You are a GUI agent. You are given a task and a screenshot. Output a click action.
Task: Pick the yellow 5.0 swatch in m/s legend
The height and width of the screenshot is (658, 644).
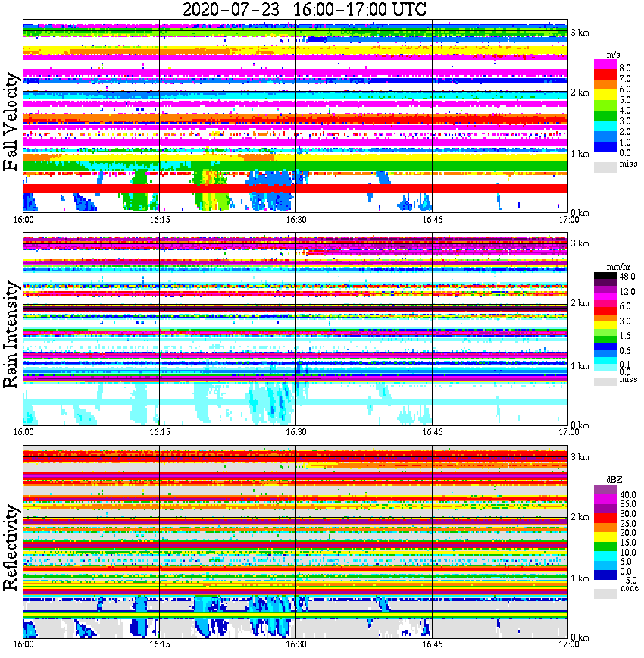click(x=605, y=96)
